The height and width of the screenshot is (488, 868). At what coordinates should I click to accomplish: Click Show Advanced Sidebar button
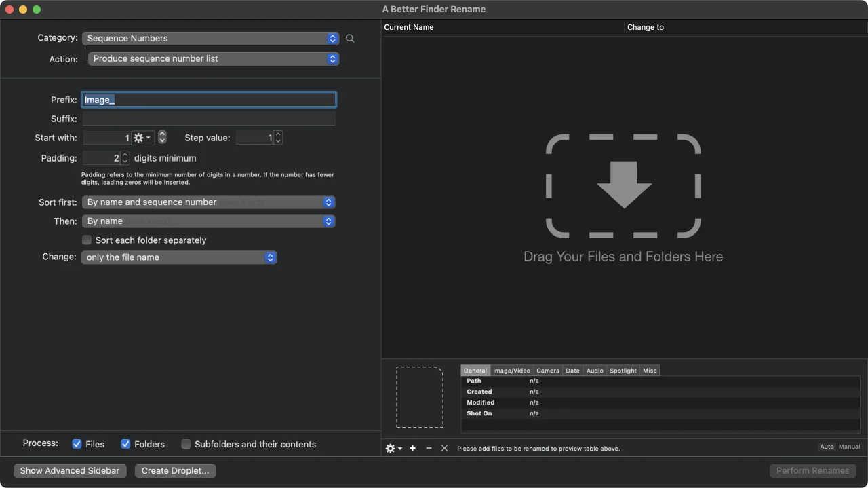point(70,470)
